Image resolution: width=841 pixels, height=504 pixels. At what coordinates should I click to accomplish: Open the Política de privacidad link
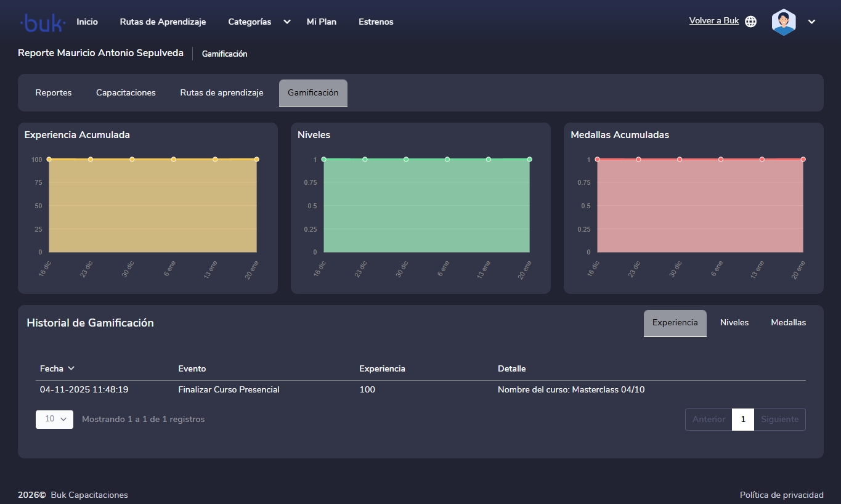pos(781,495)
